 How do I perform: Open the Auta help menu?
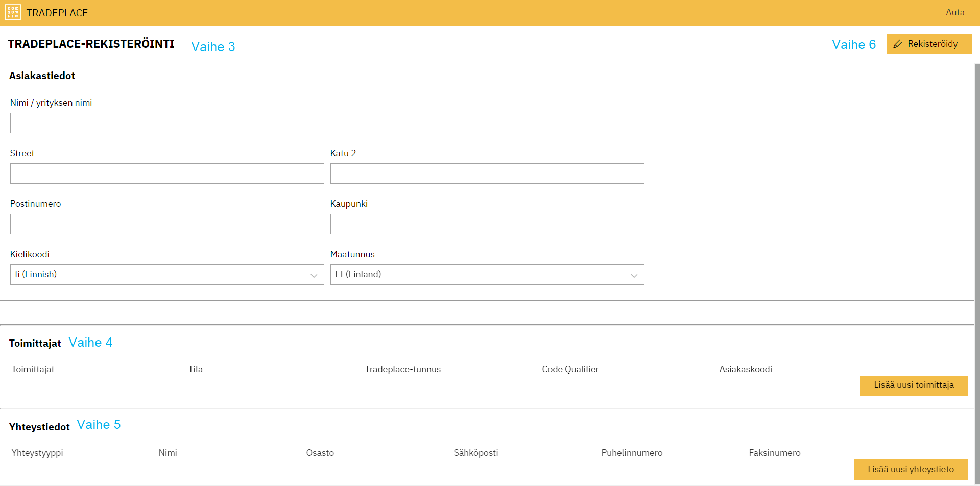pos(954,12)
